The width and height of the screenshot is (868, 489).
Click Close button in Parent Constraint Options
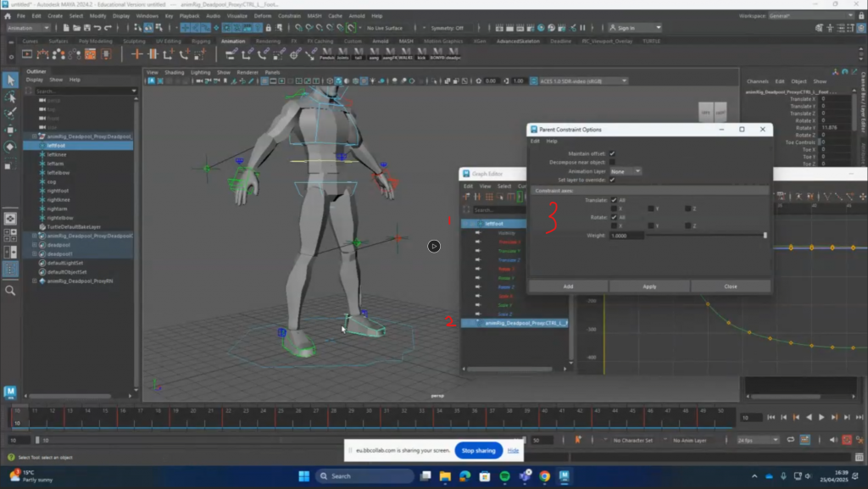(x=731, y=286)
